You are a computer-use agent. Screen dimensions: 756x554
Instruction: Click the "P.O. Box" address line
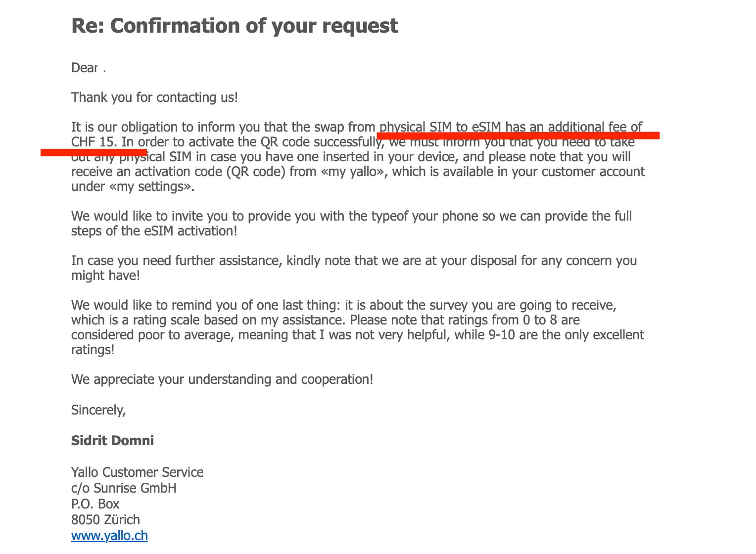pyautogui.click(x=95, y=504)
